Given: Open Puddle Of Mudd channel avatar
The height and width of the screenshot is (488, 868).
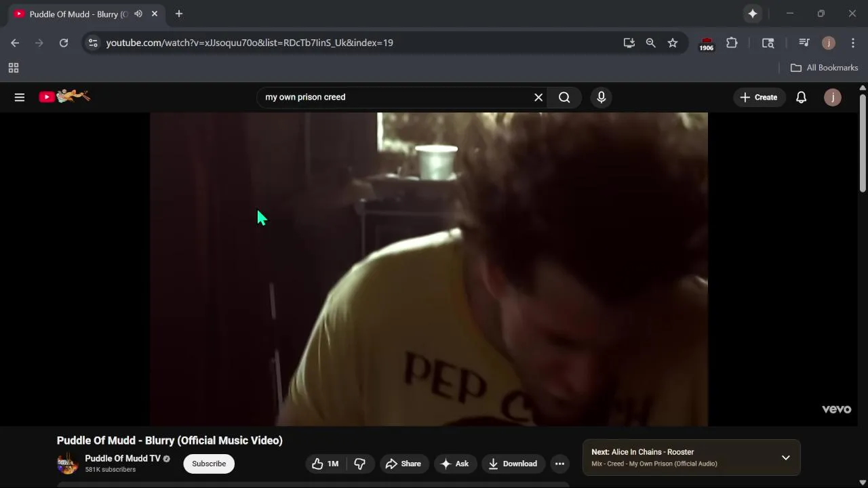Looking at the screenshot, I should click(67, 464).
